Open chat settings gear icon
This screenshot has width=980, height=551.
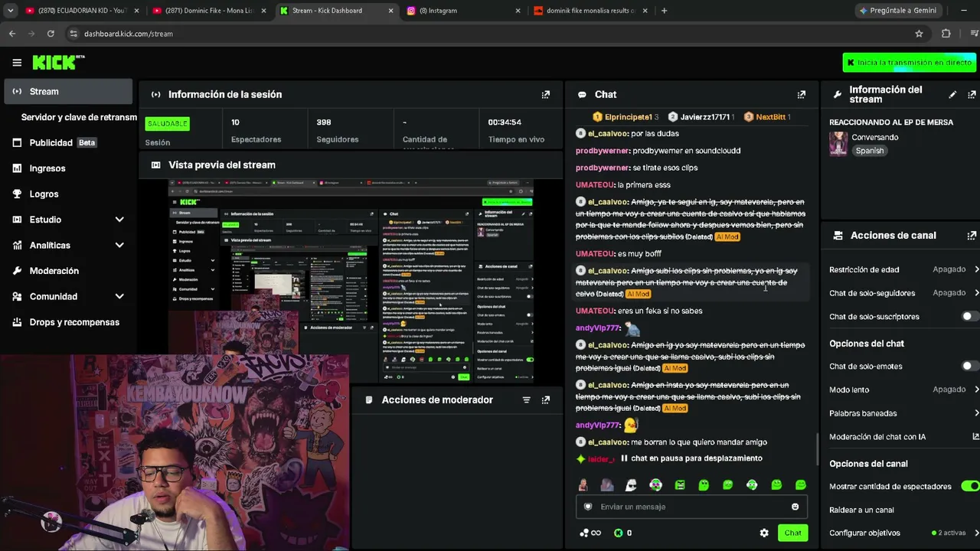[764, 533]
